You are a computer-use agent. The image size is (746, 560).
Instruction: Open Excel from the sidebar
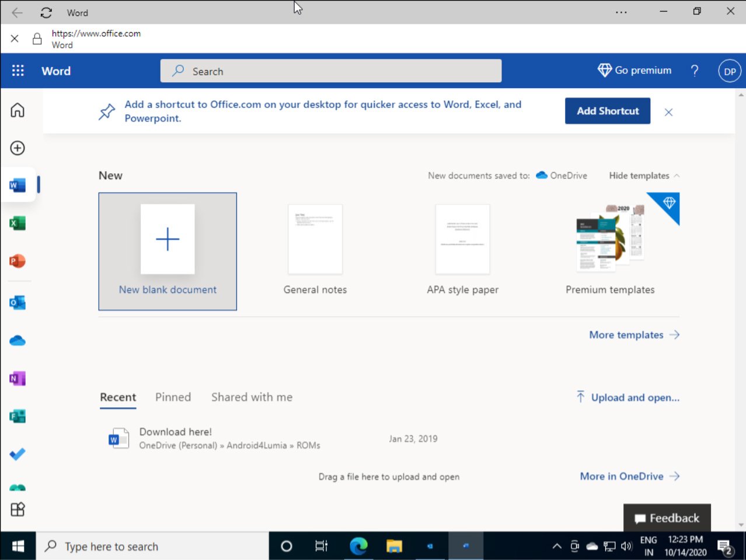pos(18,223)
